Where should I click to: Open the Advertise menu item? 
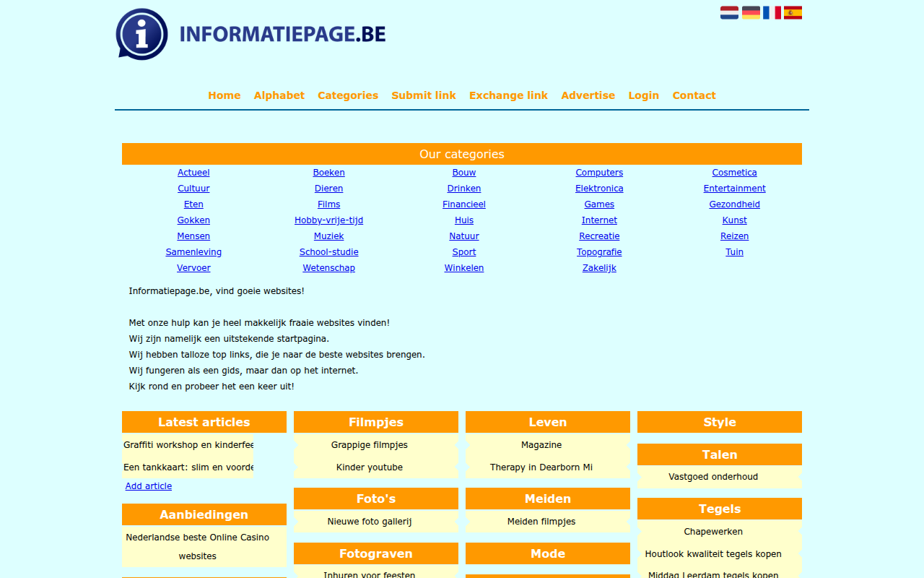[x=588, y=95]
